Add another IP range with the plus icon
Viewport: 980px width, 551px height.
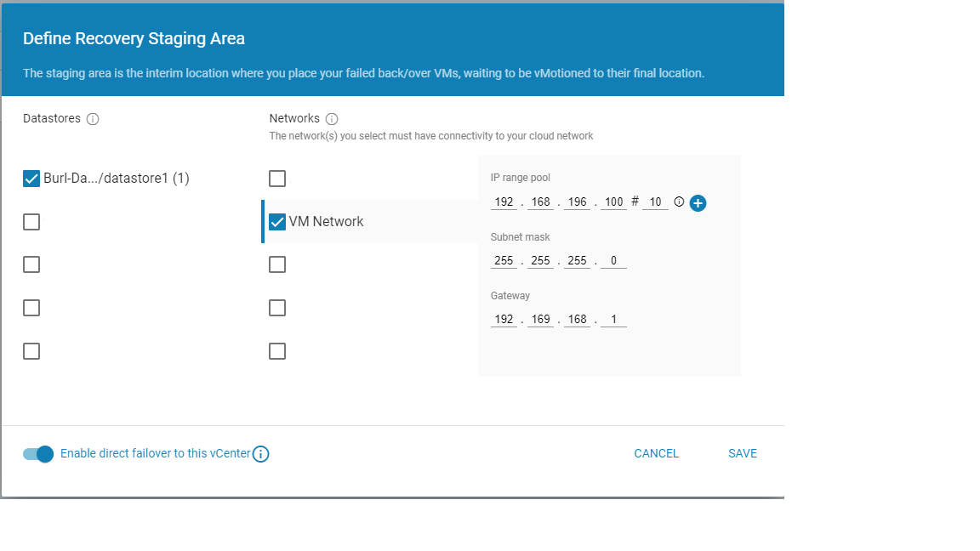698,203
